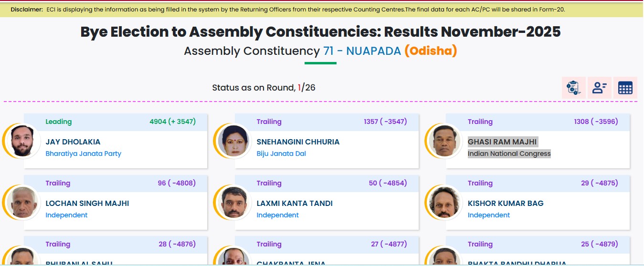
Task: Click the SNEHANGINI CHHURIA name
Action: point(298,142)
